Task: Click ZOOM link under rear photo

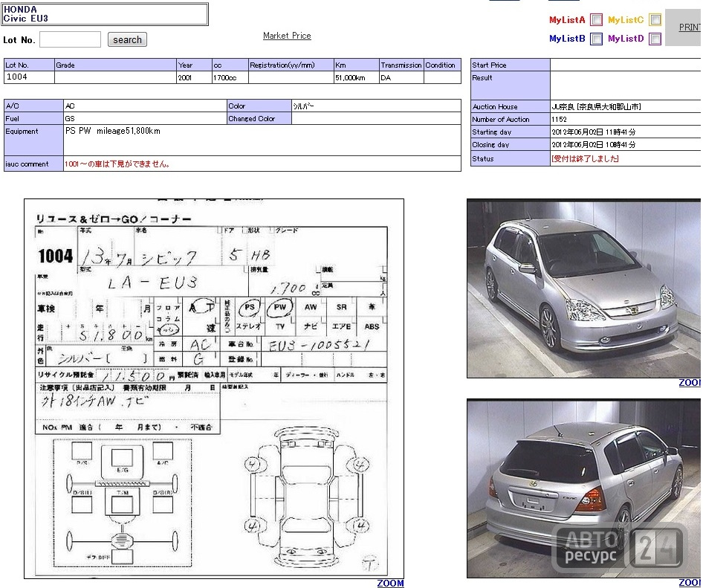Action: coord(690,583)
